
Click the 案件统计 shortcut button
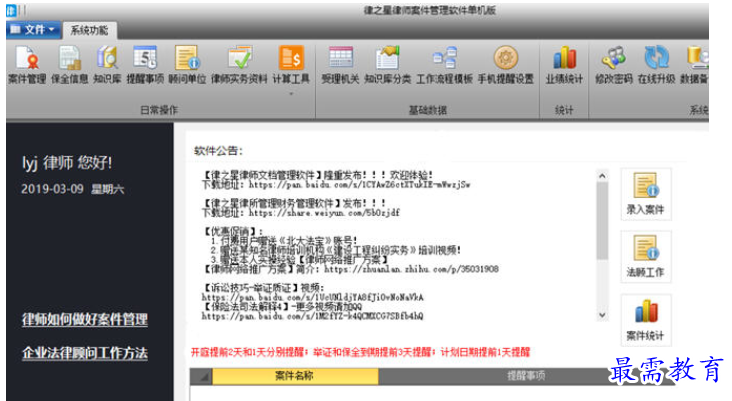pos(646,320)
